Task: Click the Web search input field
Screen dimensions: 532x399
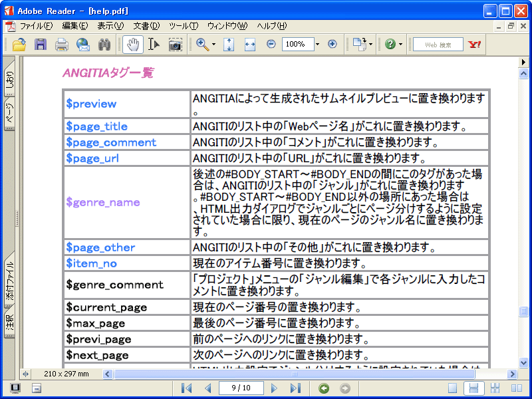Action: click(438, 45)
